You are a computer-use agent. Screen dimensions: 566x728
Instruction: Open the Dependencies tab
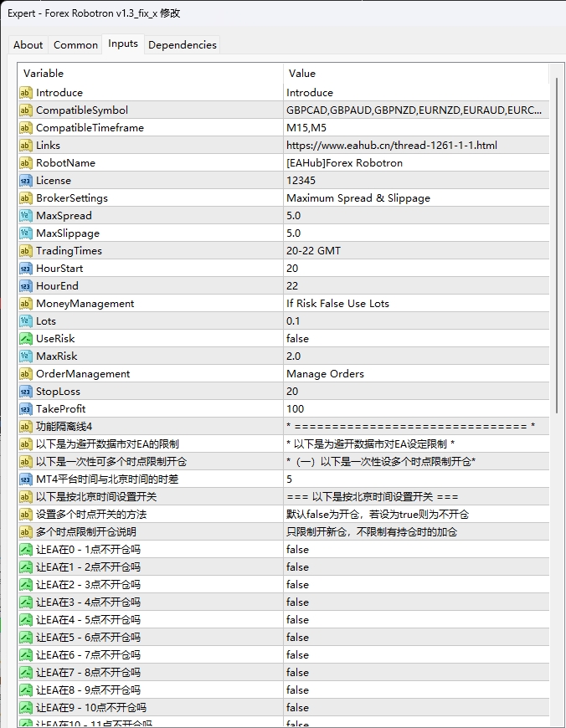[182, 44]
